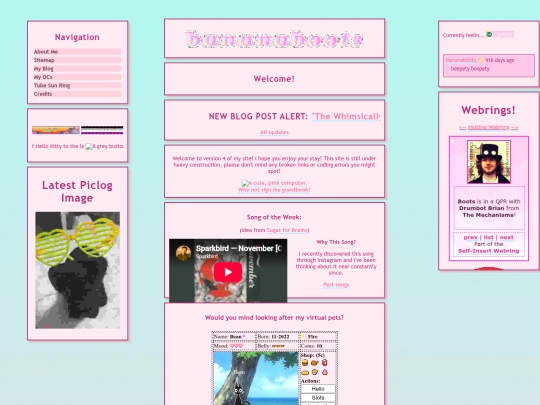Click the broken grey button image
Screen dimensions: 540x405
(104, 146)
